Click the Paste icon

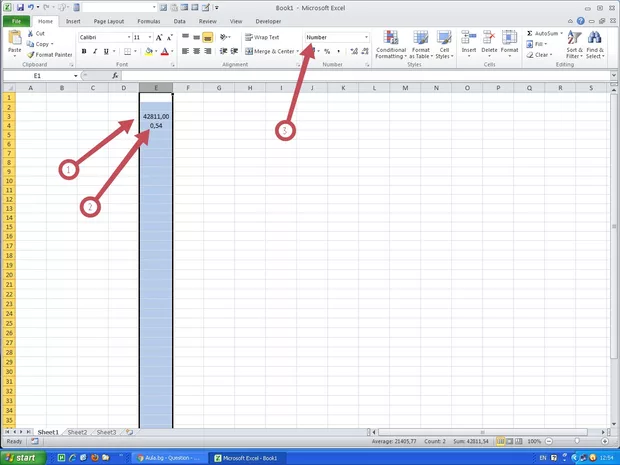(x=15, y=38)
